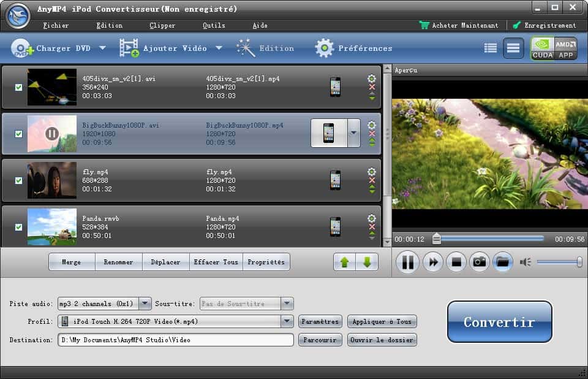588x379 pixels.
Task: Expand the Ajouter Vidéo dropdown arrow
Action: point(219,48)
